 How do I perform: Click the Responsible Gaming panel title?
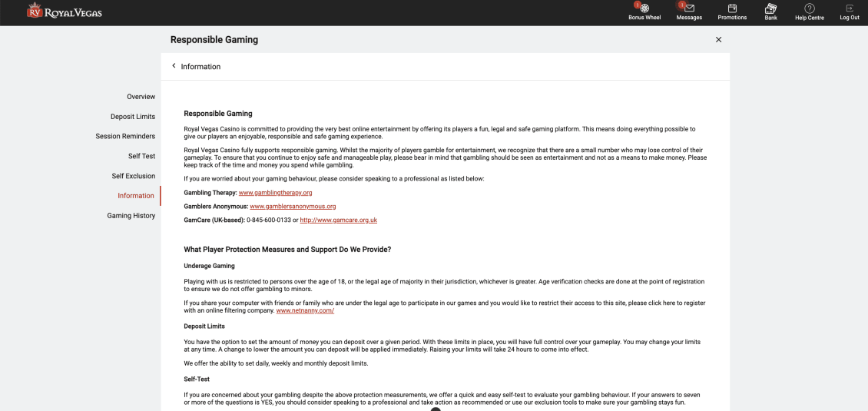pos(214,40)
